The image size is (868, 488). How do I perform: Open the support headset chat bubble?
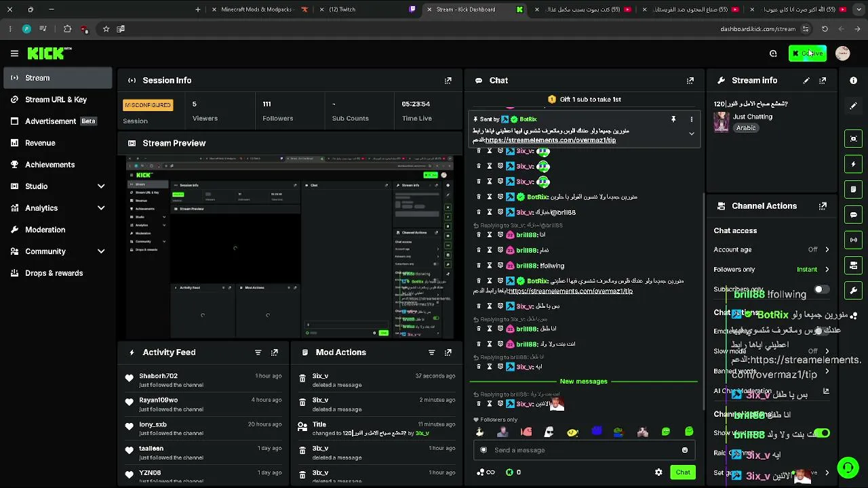tap(848, 468)
